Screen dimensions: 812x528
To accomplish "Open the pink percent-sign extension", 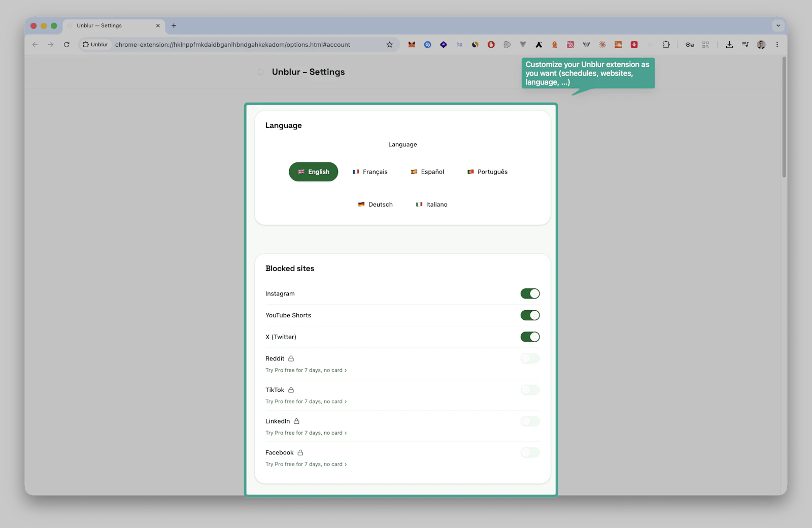I will point(570,45).
